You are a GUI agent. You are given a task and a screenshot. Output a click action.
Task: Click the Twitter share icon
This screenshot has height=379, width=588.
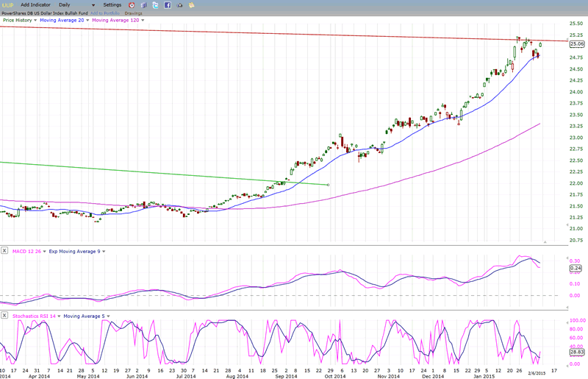pyautogui.click(x=155, y=5)
